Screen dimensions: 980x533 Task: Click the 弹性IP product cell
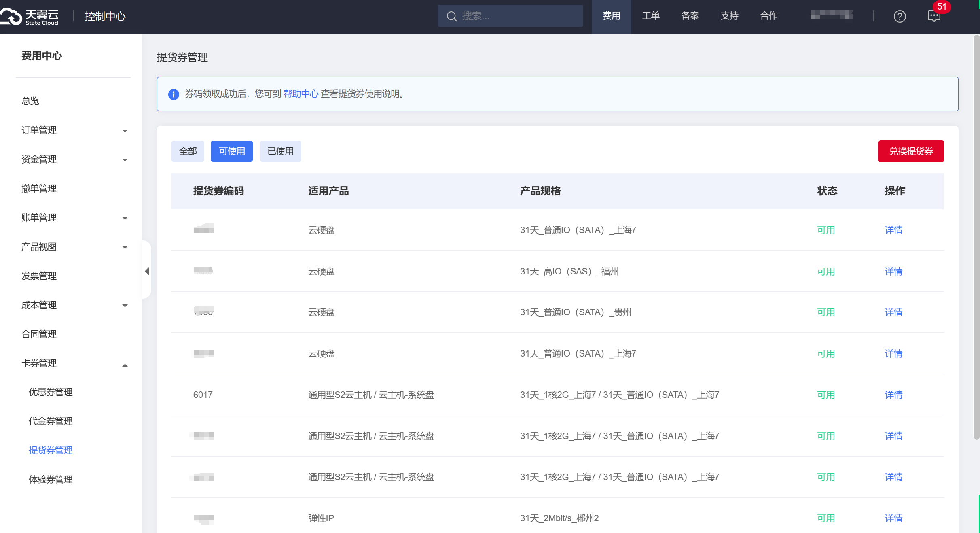pyautogui.click(x=321, y=518)
